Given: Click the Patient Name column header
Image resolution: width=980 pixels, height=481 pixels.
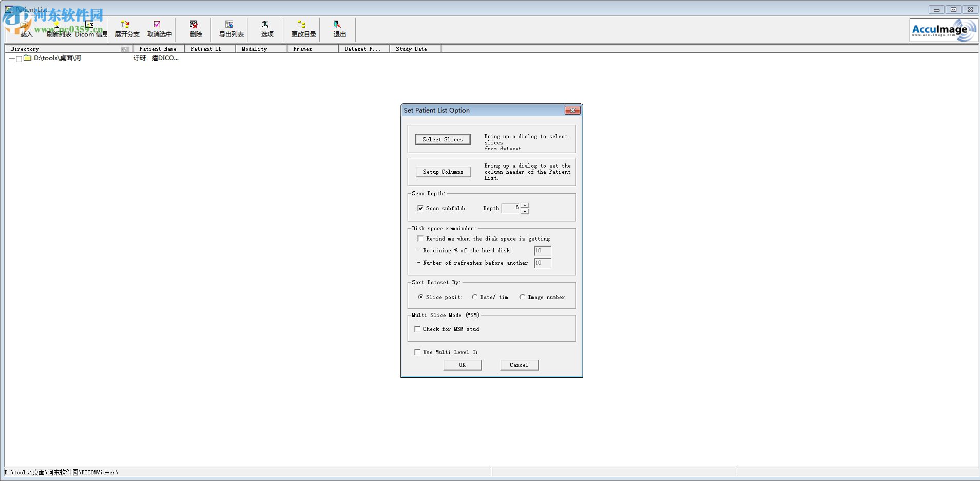Looking at the screenshot, I should (158, 49).
